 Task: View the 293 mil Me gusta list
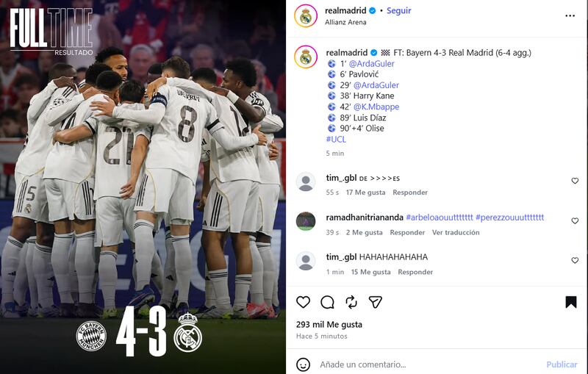329,325
